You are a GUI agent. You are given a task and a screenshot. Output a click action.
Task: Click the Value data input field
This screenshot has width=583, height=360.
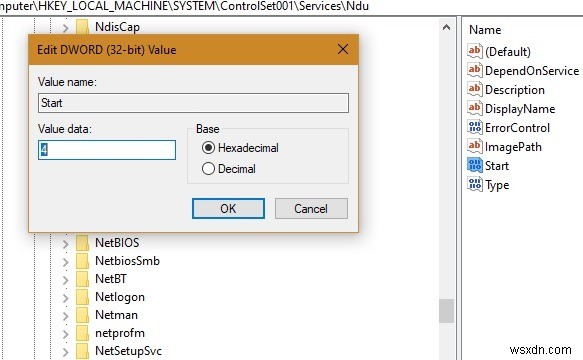click(107, 150)
